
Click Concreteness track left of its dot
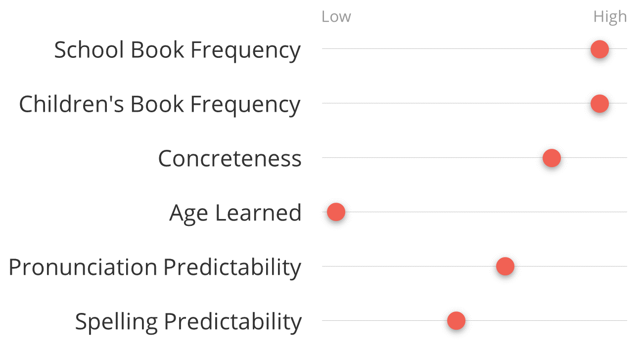(x=432, y=158)
